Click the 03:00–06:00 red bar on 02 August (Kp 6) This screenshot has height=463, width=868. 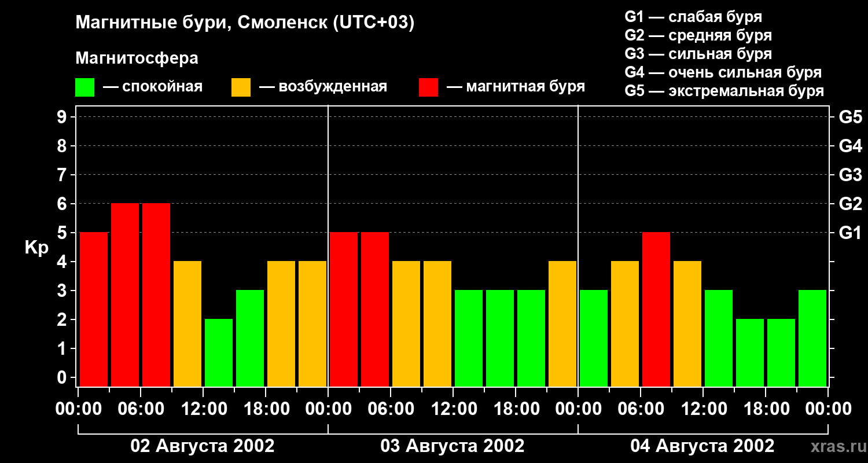click(x=125, y=295)
